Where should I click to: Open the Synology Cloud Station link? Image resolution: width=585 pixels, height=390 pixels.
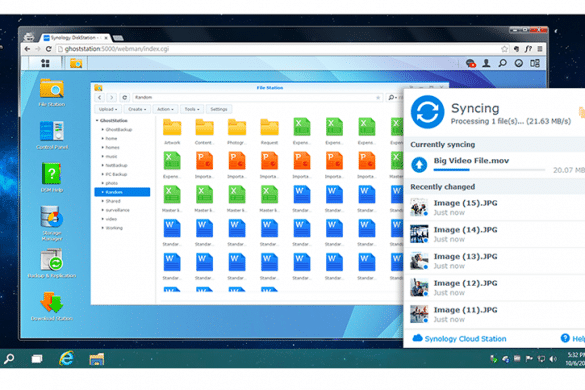pos(460,338)
